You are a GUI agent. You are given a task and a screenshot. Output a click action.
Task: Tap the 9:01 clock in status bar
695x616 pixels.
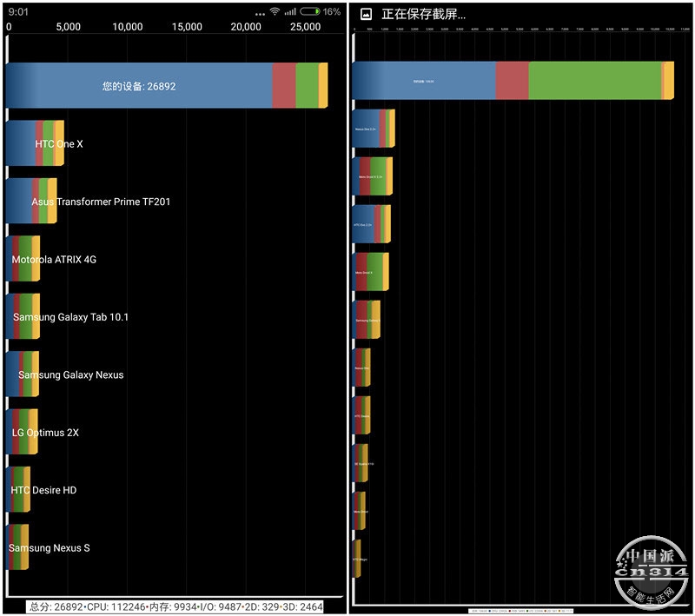tap(18, 12)
